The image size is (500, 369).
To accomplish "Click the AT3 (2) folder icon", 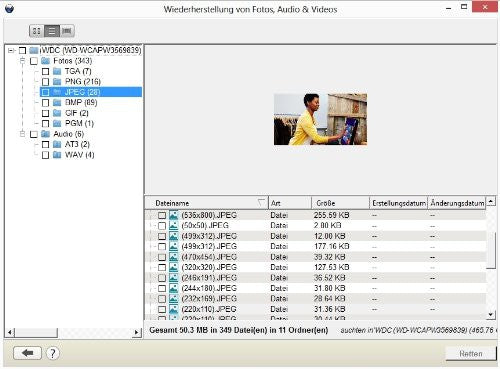I will click(57, 144).
